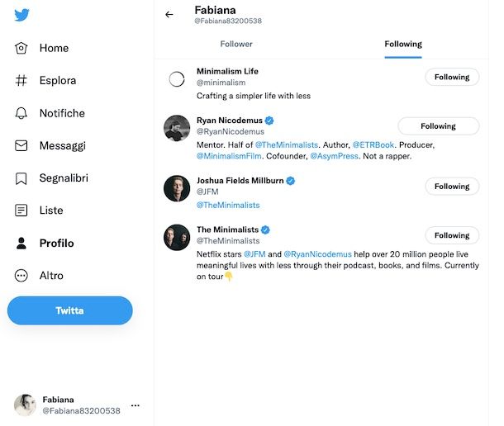
Task: Click the Twitter bird logo
Action: [21, 15]
